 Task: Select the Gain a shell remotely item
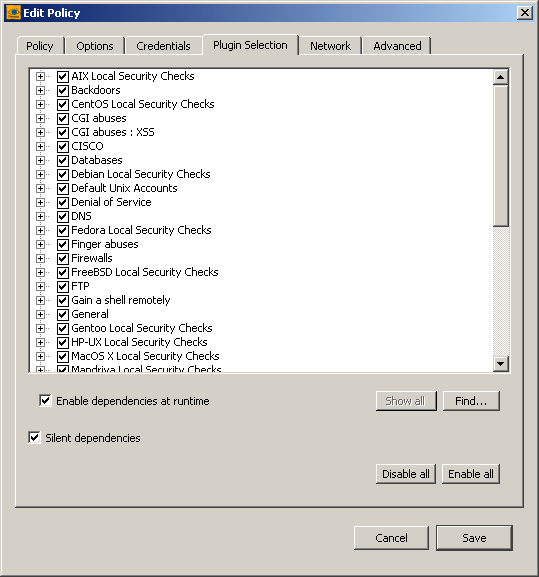[121, 300]
